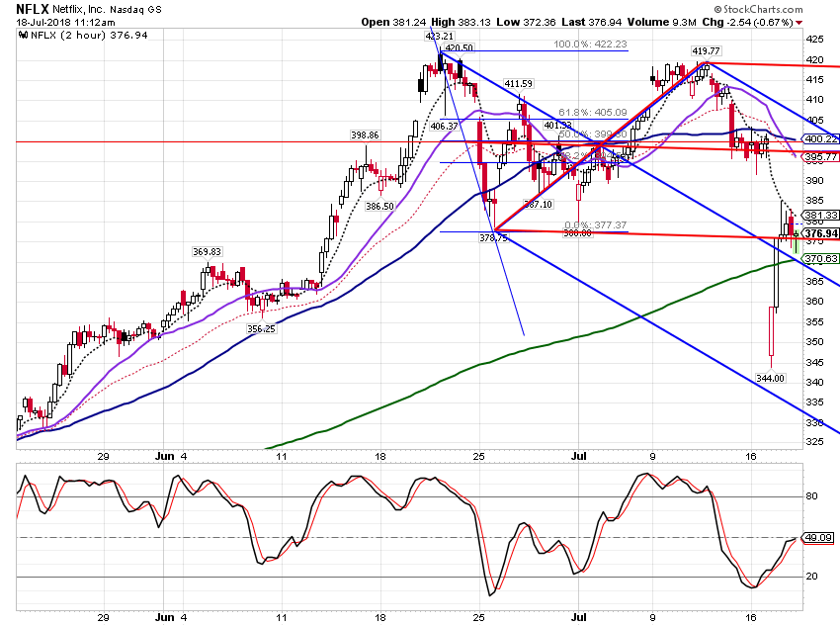The width and height of the screenshot is (840, 626).
Task: Click the 386.50 low price label
Action: point(379,206)
